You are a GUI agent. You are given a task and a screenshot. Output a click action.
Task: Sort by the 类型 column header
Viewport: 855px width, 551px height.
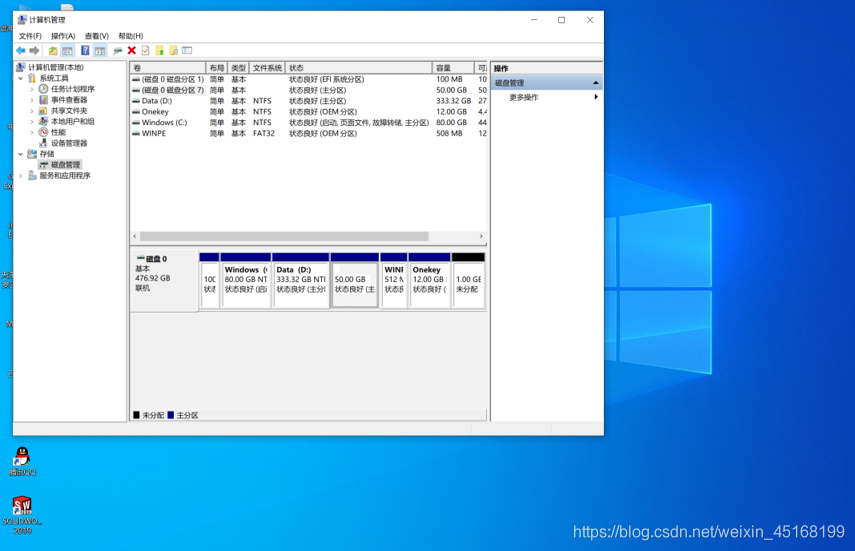[238, 68]
